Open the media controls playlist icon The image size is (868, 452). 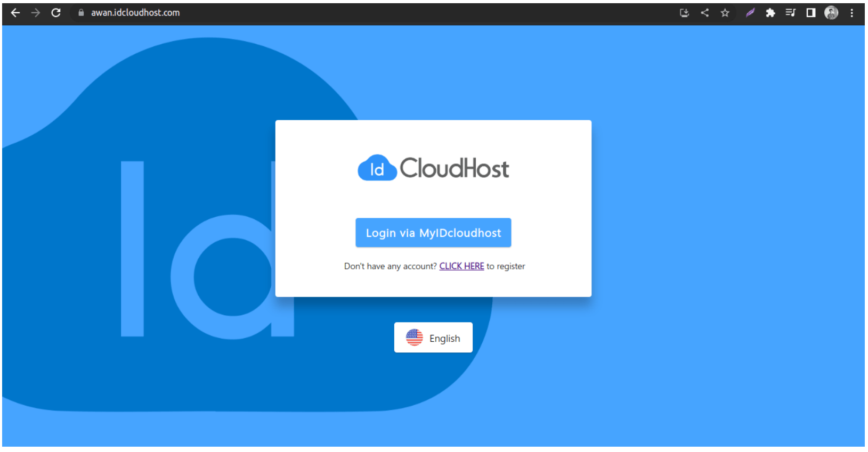[x=791, y=13]
